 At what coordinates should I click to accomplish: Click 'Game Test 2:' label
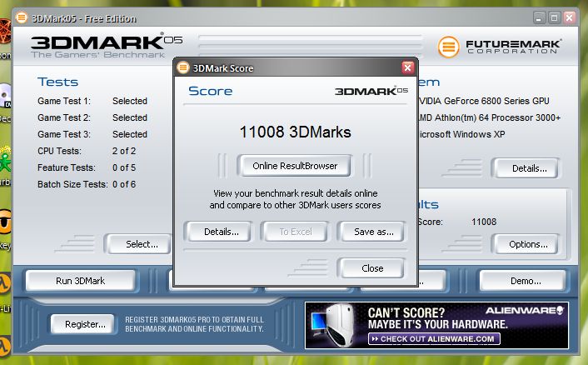[x=64, y=117]
